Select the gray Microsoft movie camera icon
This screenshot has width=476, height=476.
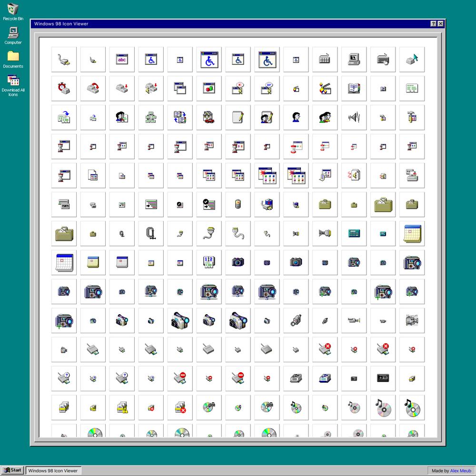[x=412, y=320]
